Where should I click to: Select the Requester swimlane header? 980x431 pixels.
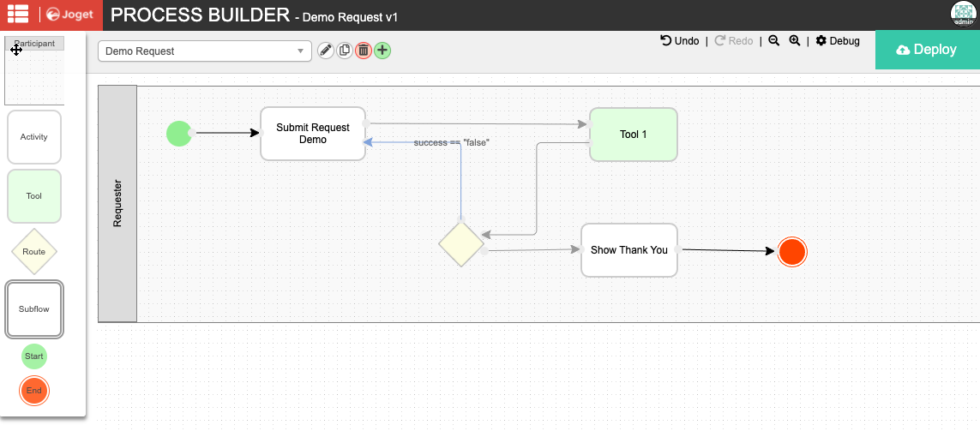tap(118, 204)
